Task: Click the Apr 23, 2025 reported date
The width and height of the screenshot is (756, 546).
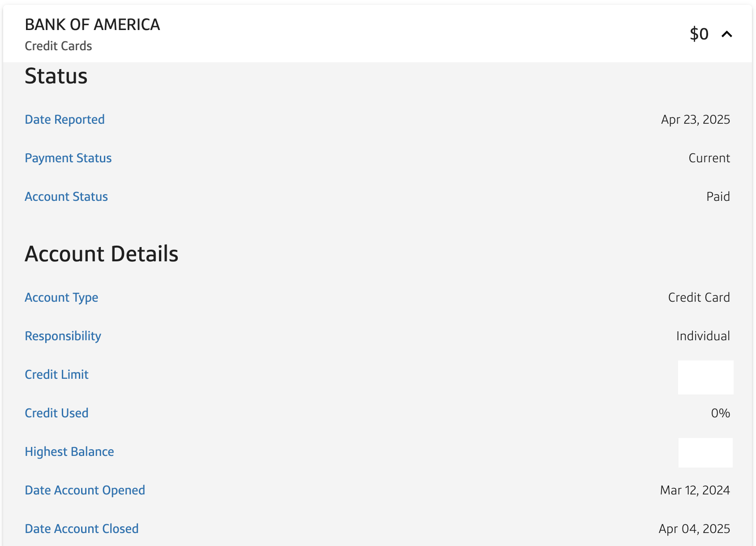Action: (x=695, y=120)
